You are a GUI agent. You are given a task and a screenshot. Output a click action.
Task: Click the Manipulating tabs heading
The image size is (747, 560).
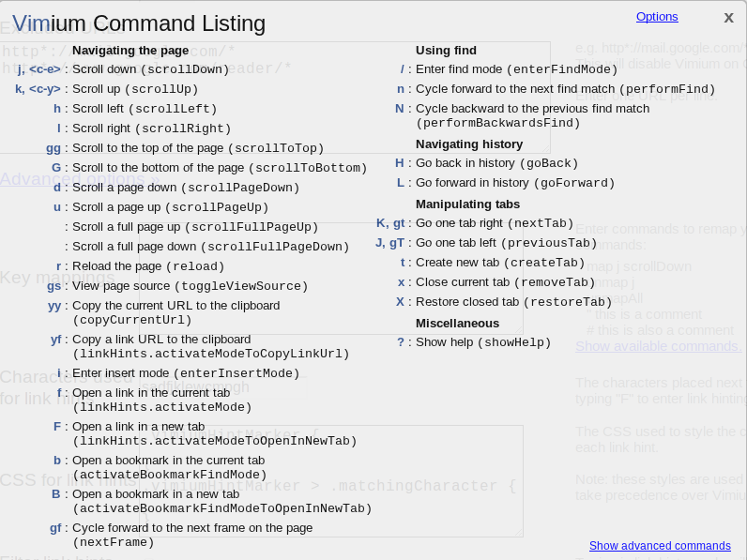click(468, 204)
